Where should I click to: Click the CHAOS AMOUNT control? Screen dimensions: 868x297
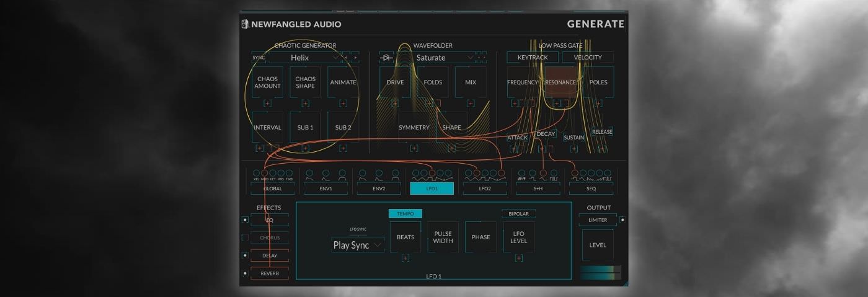pyautogui.click(x=267, y=82)
